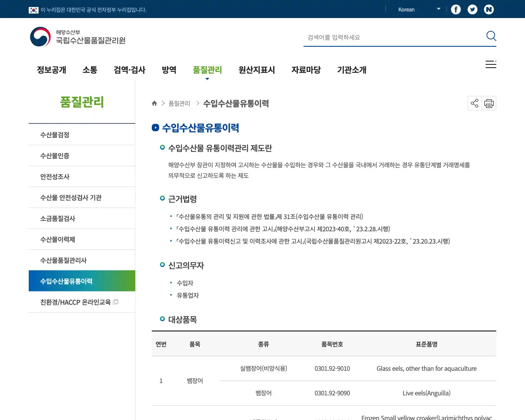Click the 수입자 list item

point(185,283)
